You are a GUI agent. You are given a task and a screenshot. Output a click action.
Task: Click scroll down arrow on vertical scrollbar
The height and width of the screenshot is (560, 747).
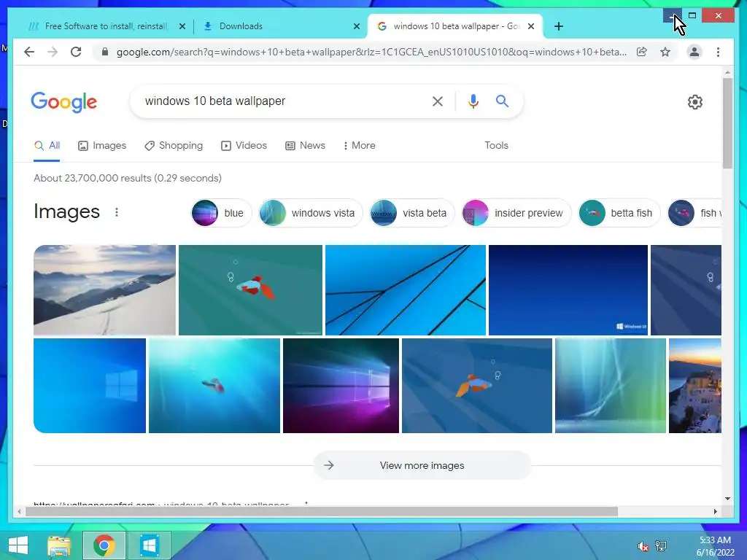click(x=727, y=499)
